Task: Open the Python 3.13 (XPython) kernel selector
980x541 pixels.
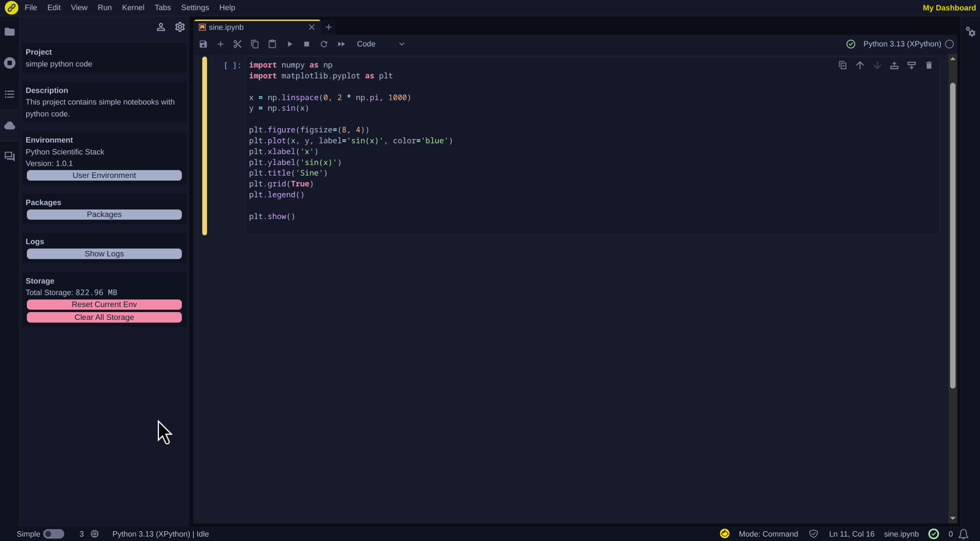Action: 902,44
